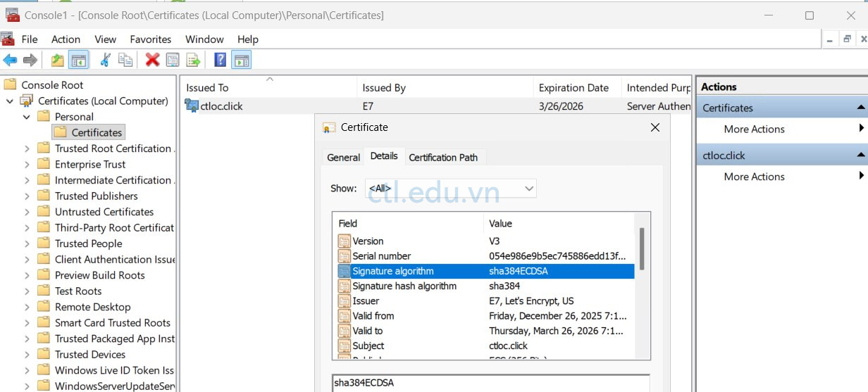This screenshot has width=868, height=392.
Task: Select Trusted Devices in tree
Action: (90, 355)
